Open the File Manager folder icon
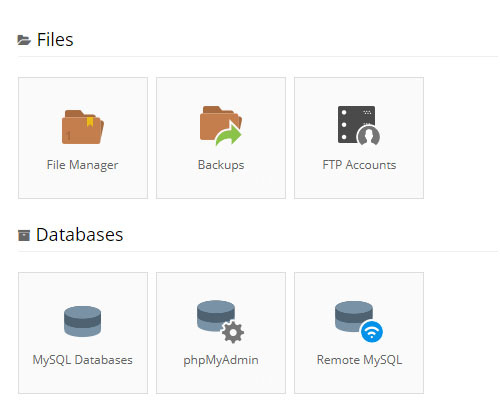 83,127
